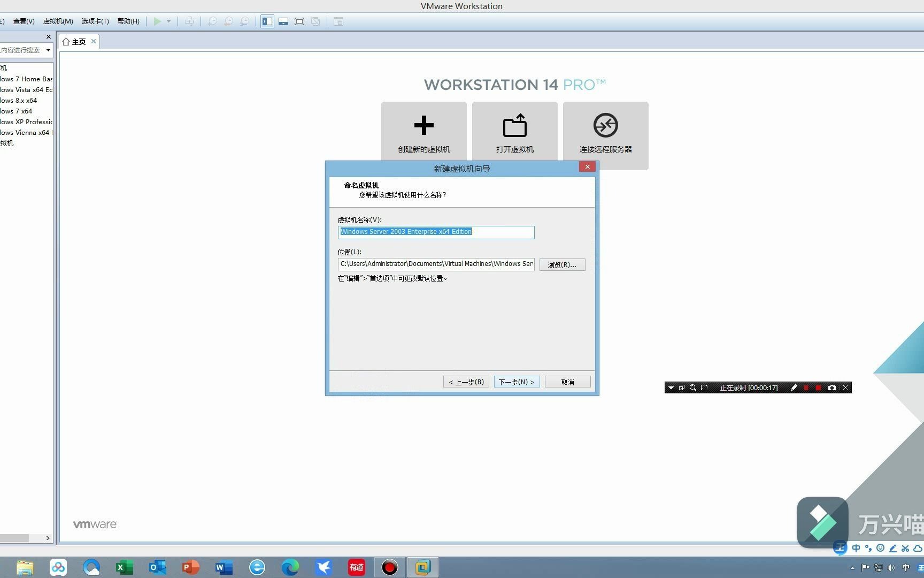924x578 pixels.
Task: Click the revert snapshot clock icon
Action: tap(228, 21)
